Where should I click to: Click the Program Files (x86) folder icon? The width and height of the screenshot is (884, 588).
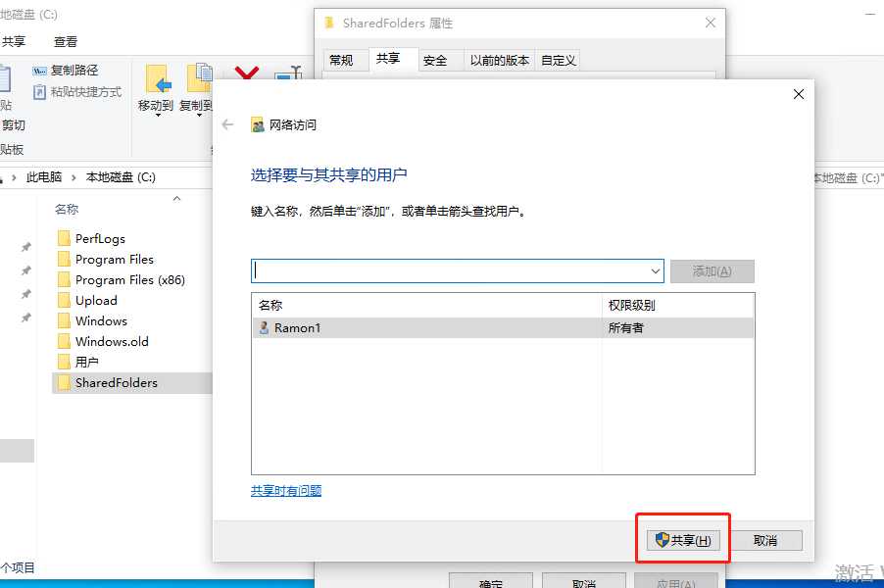coord(64,279)
